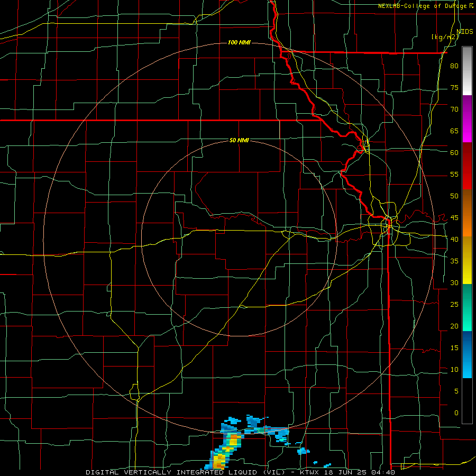Select the 45 value on the color scale
The width and height of the screenshot is (476, 476).
454,218
